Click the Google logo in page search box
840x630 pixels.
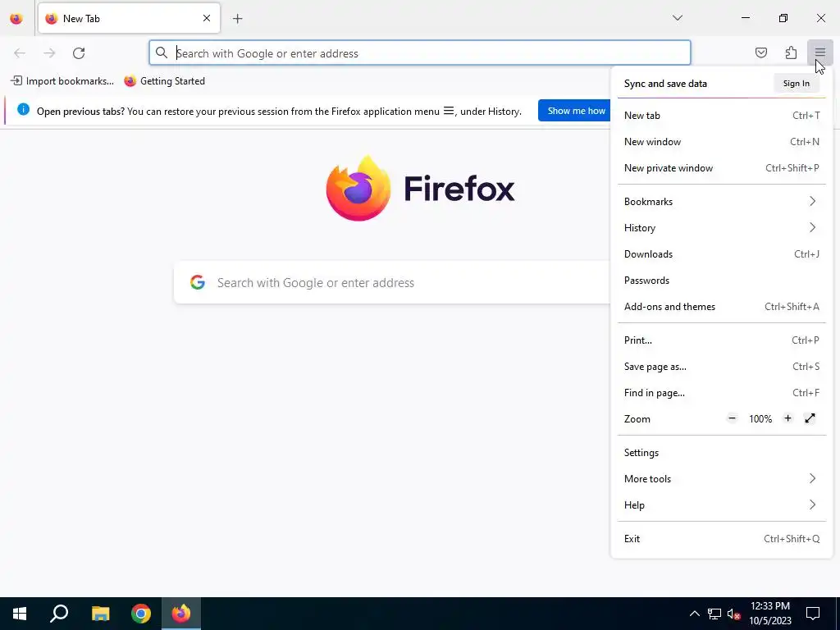(x=198, y=282)
